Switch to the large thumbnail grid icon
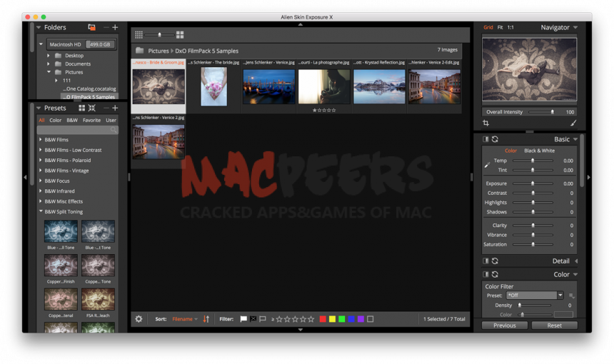Viewport: 614px width, 364px height. tap(180, 34)
